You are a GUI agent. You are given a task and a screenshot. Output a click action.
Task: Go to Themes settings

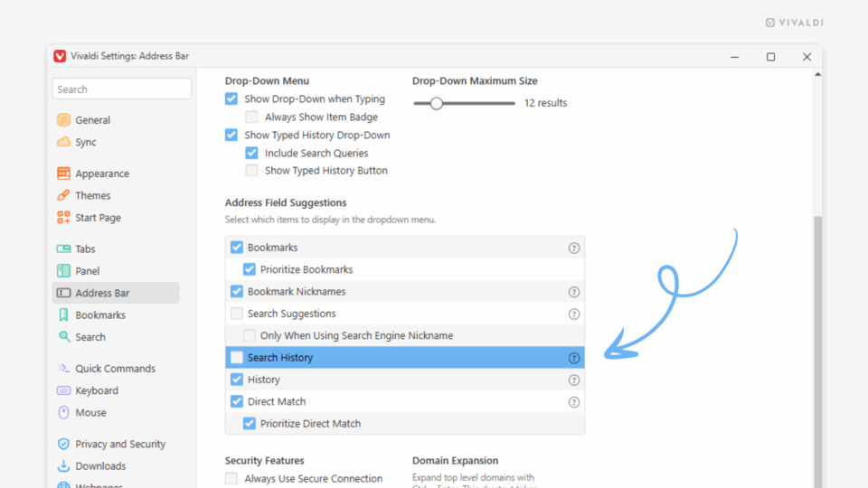pyautogui.click(x=92, y=196)
